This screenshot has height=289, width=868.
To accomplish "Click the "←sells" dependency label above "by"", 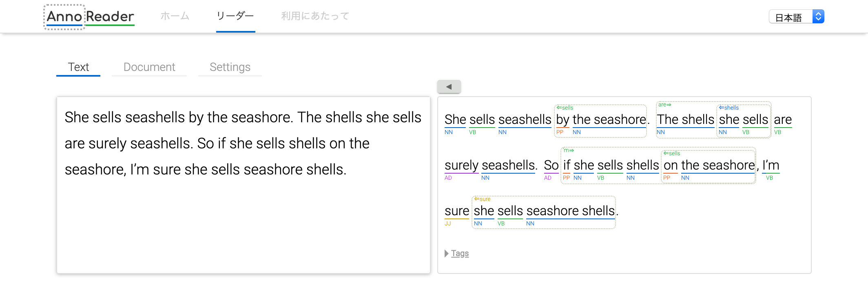I will coord(565,108).
